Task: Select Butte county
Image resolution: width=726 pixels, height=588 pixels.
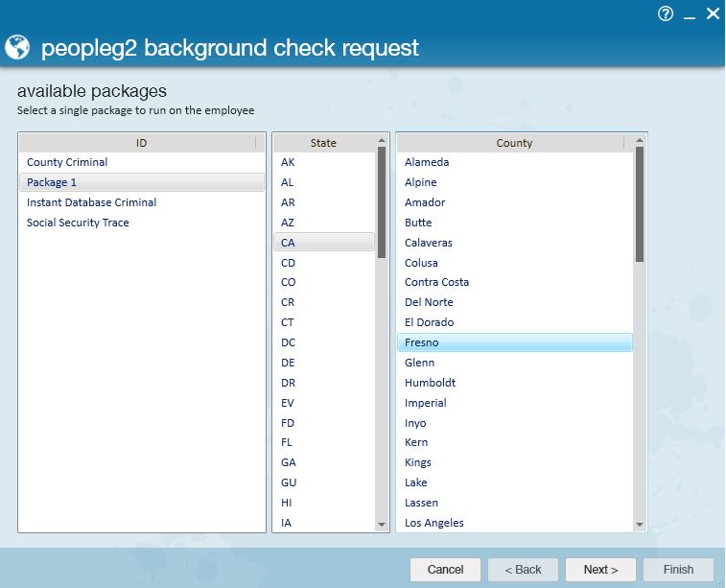Action: click(514, 223)
